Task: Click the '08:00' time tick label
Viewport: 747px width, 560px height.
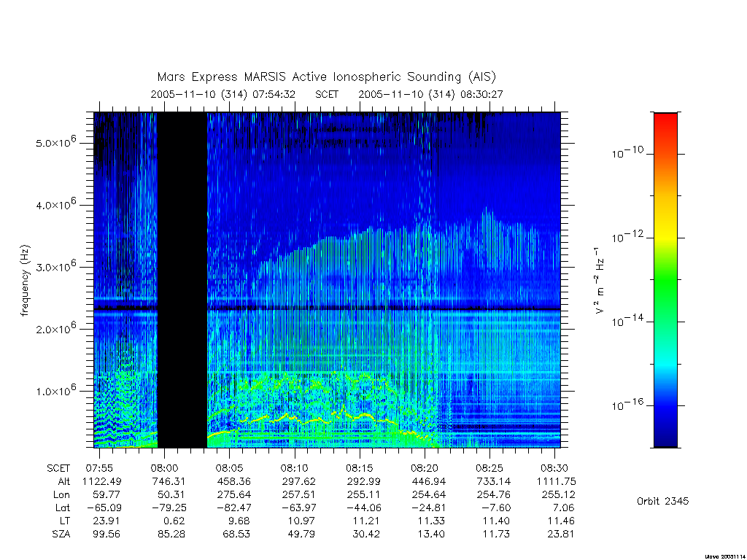Action: point(164,468)
